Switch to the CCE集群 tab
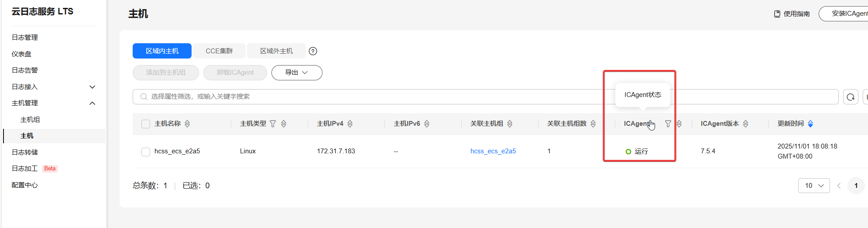 219,51
